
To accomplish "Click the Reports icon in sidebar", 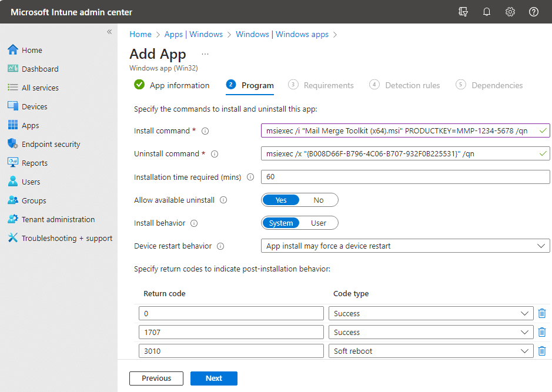I will click(x=13, y=163).
